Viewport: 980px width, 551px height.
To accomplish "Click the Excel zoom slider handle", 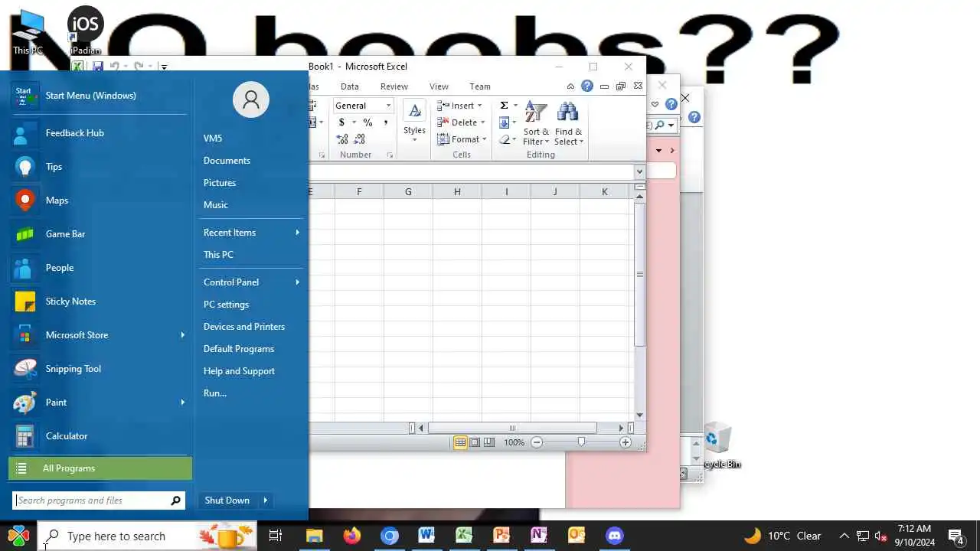I will coord(581,442).
